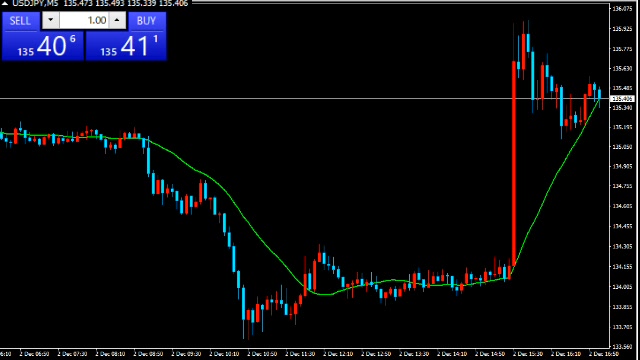Collapse the one-click trading panel triangle
Viewport: 640px width, 360px height.
(5, 3)
